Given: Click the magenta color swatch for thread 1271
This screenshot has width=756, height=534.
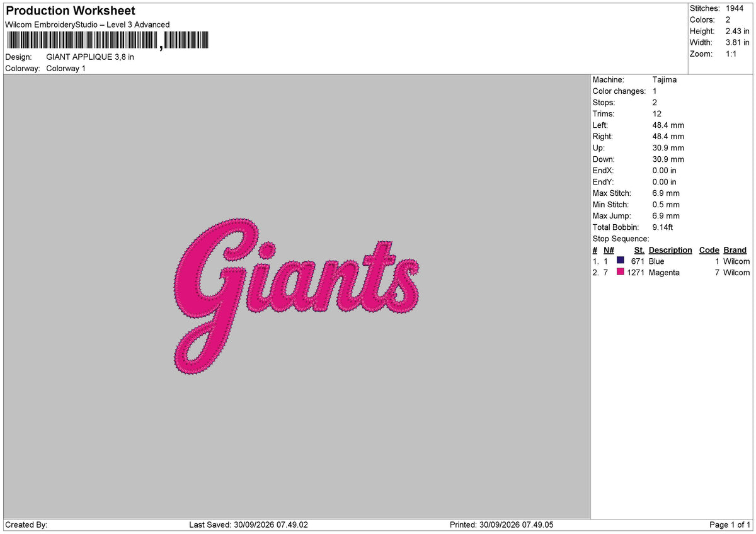Looking at the screenshot, I should point(621,272).
